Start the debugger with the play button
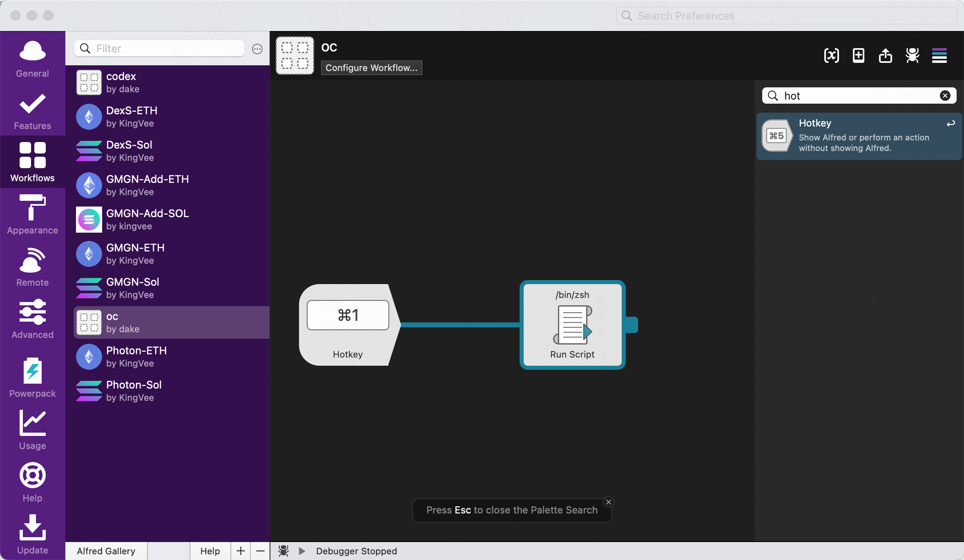The width and height of the screenshot is (964, 560). click(302, 551)
